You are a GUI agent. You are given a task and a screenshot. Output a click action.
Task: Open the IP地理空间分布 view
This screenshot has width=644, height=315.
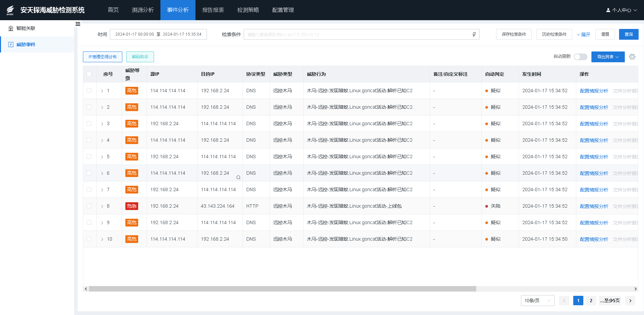(x=102, y=57)
